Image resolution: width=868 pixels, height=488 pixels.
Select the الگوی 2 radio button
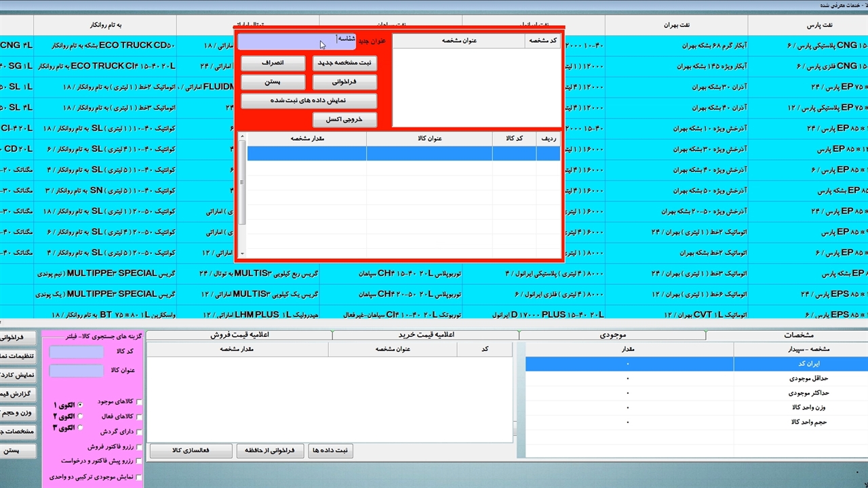pos(80,416)
